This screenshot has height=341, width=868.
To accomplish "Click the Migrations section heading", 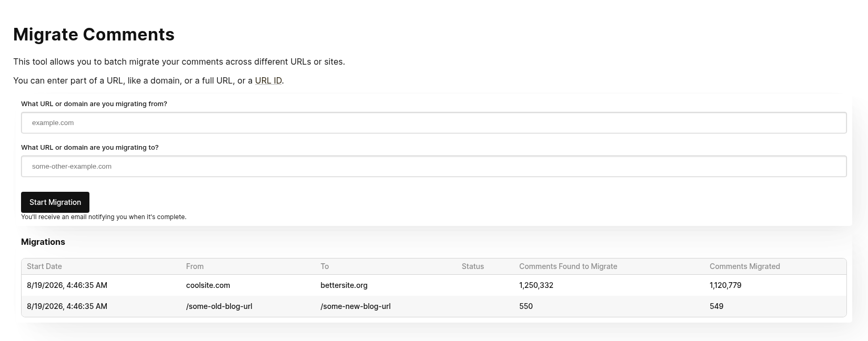I will point(43,242).
